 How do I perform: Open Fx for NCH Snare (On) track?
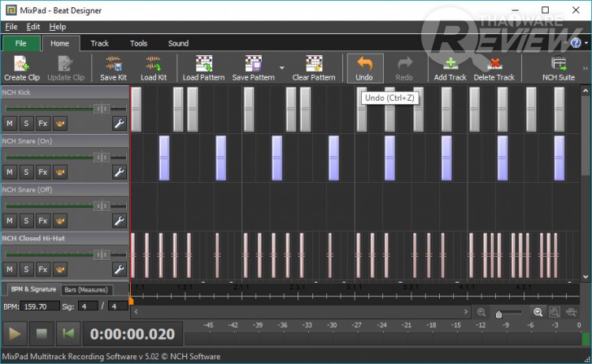[x=42, y=172]
